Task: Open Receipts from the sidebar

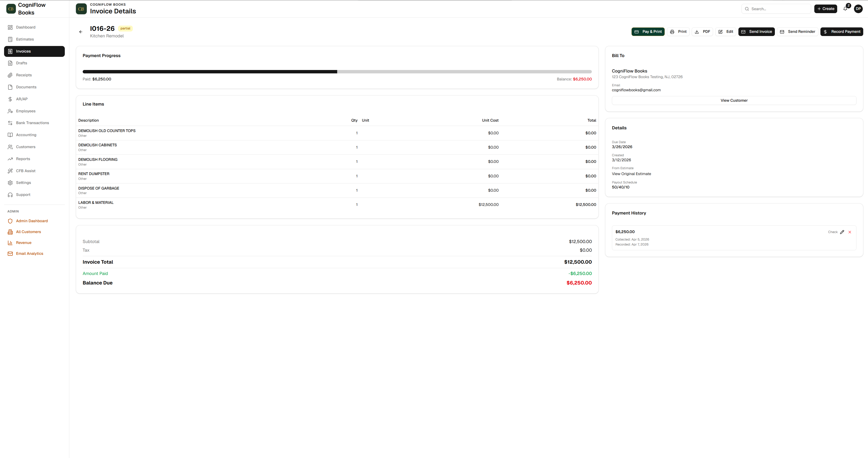Action: pos(24,75)
